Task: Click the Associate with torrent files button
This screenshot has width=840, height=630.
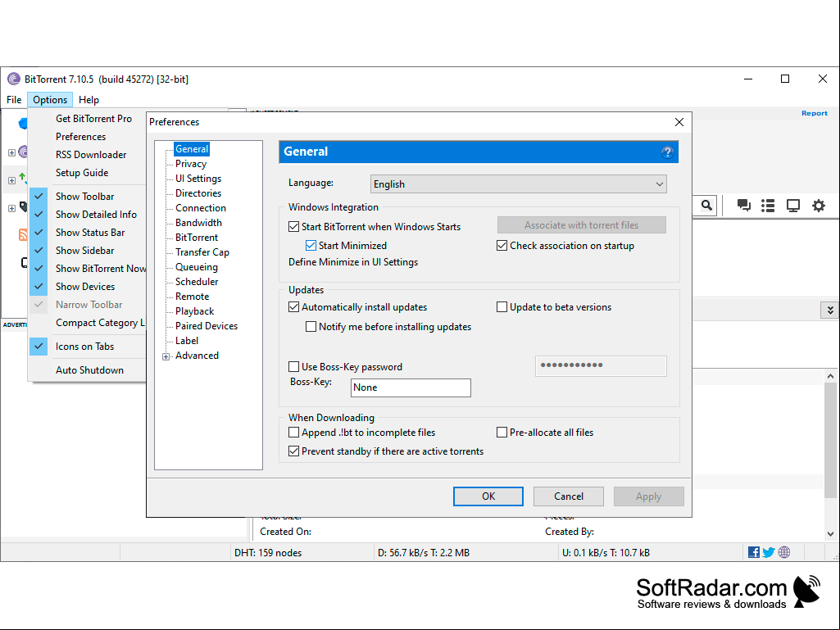Action: click(582, 225)
